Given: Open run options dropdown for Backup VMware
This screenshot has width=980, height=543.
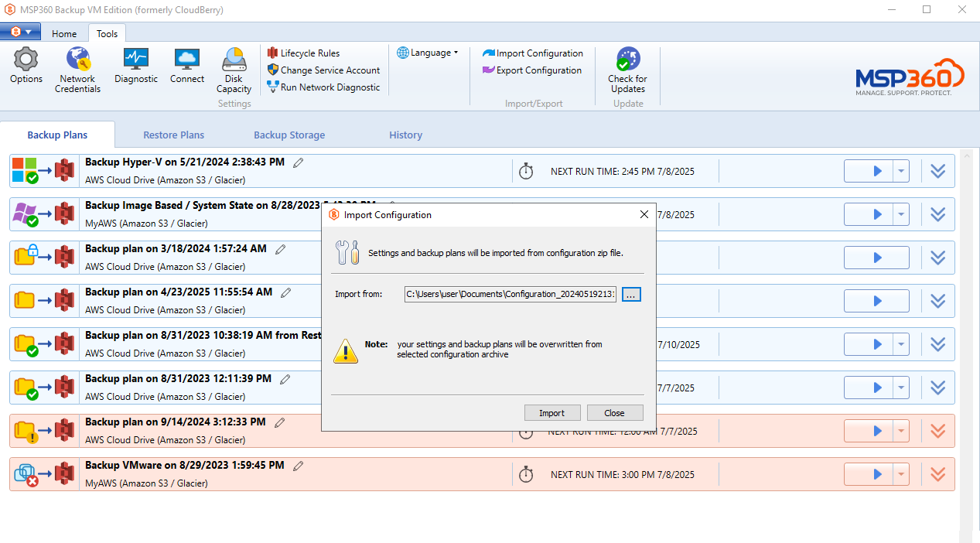Looking at the screenshot, I should pos(901,474).
